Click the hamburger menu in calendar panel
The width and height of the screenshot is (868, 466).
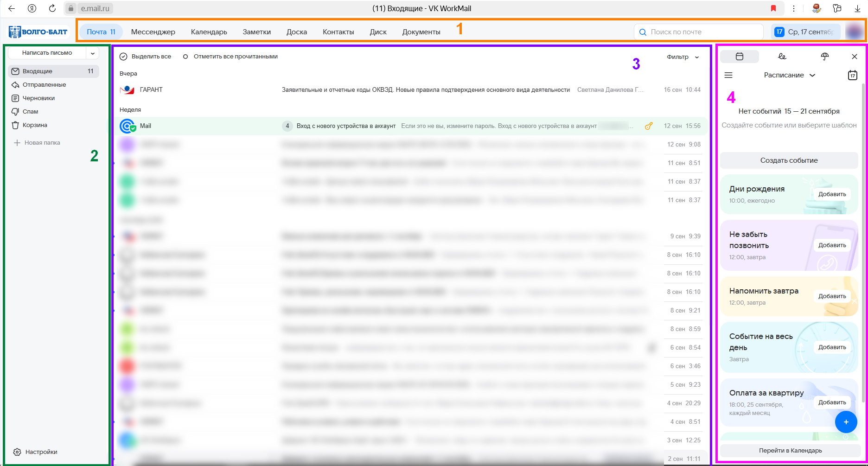tap(728, 75)
